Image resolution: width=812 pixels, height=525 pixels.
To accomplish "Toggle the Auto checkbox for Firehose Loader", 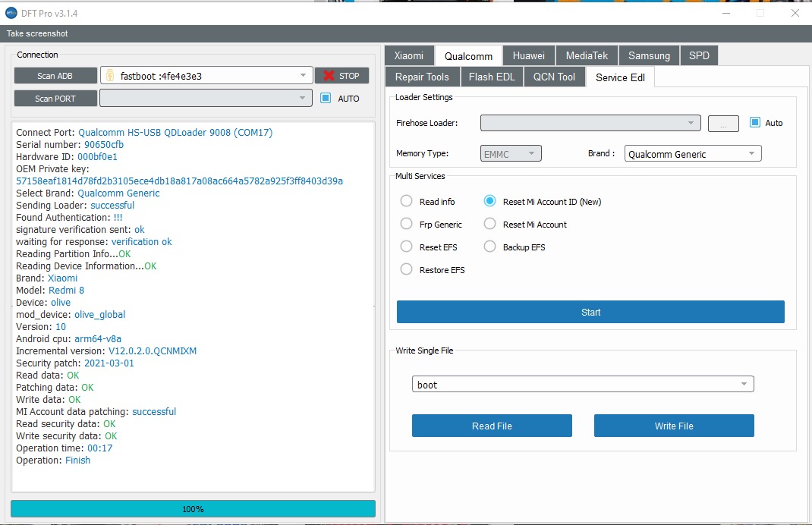I will click(755, 122).
